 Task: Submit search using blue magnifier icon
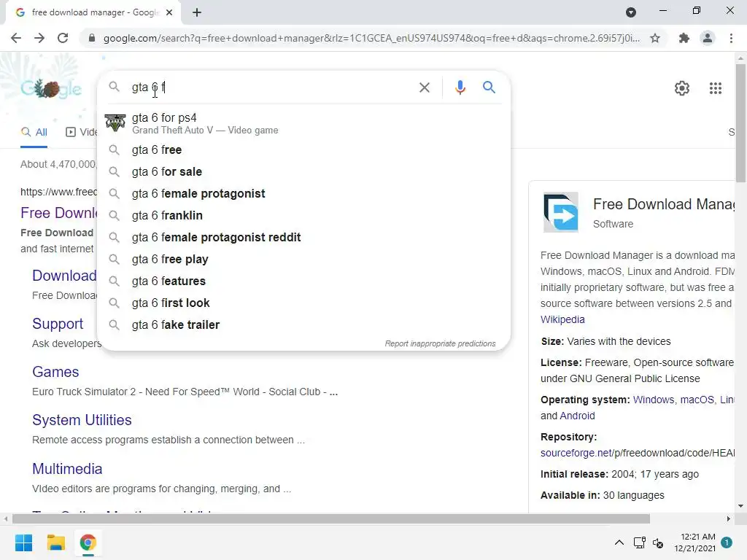(x=489, y=87)
